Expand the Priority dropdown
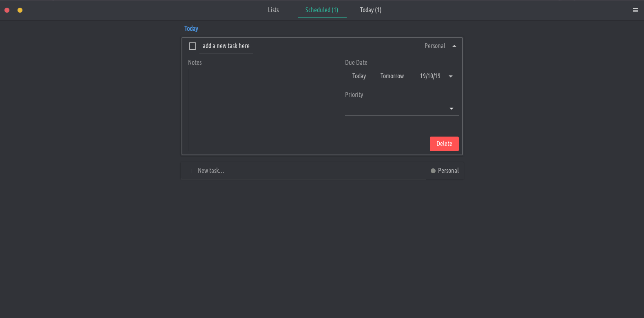The width and height of the screenshot is (644, 318). [451, 108]
